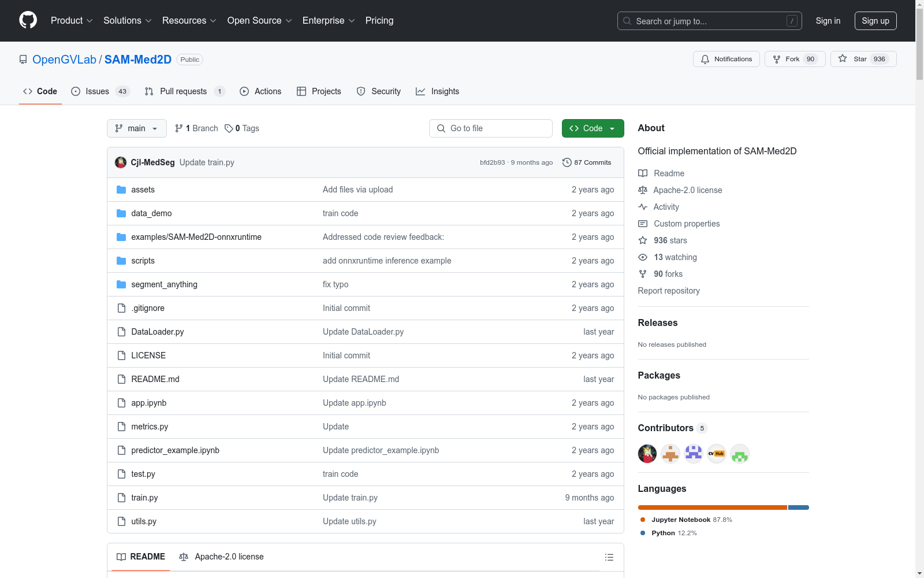924x578 pixels.
Task: Open predictor_example.ipynb notebook
Action: point(175,450)
